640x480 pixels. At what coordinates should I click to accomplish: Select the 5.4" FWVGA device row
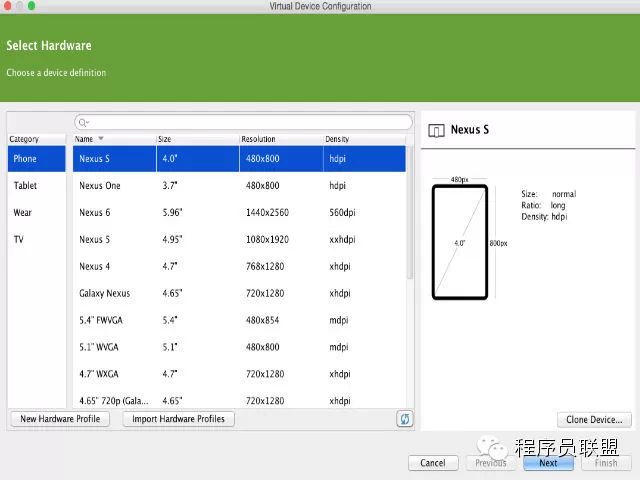239,320
